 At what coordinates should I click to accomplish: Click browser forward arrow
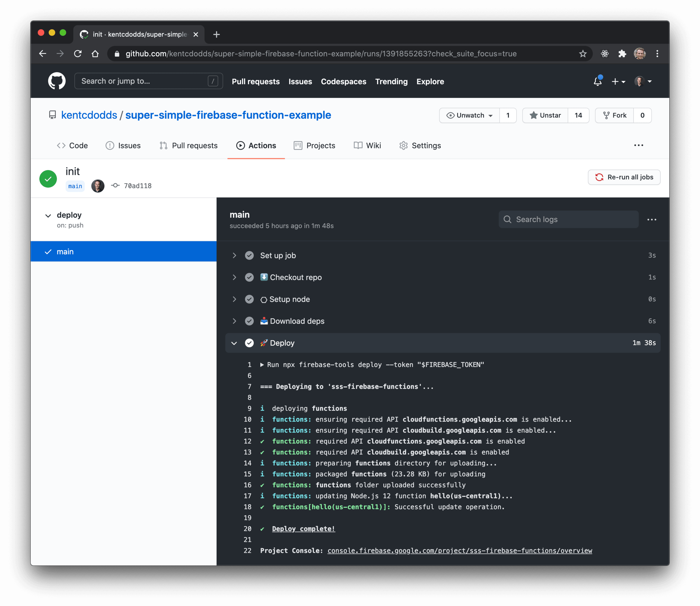pos(60,53)
